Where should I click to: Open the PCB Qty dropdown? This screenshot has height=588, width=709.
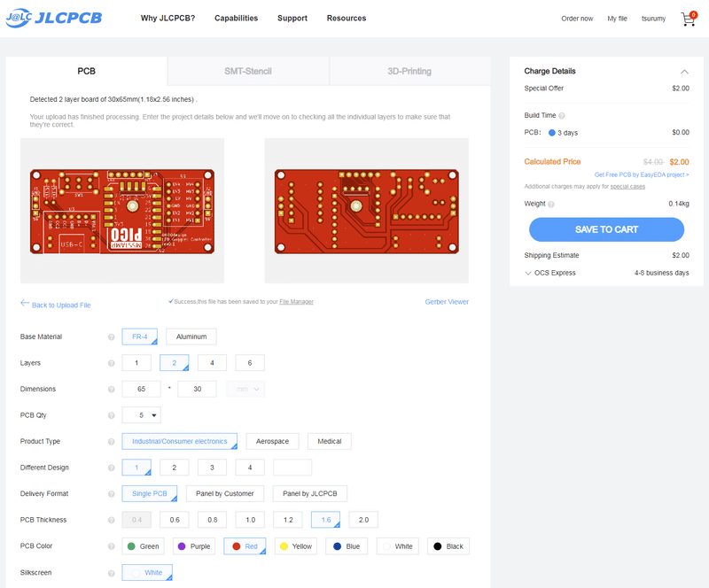[142, 415]
